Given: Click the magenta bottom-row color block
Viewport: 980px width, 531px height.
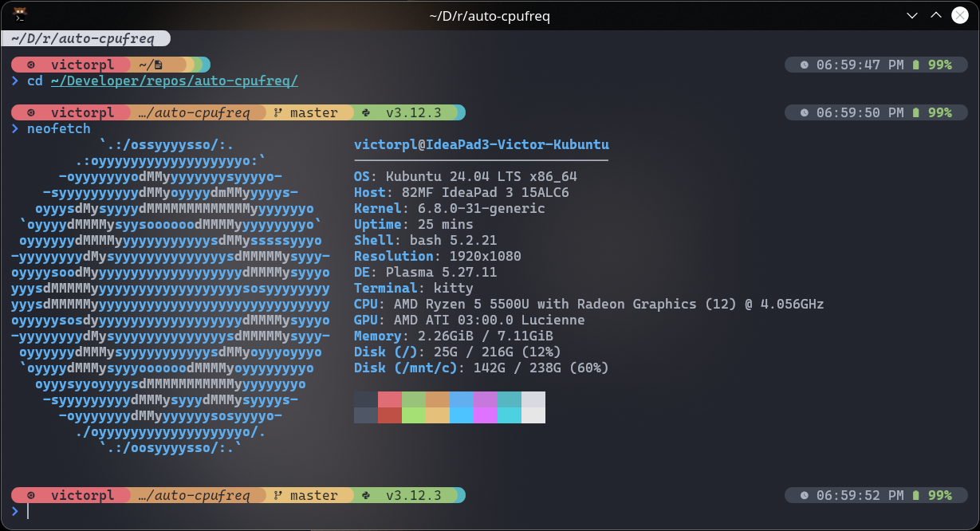Looking at the screenshot, I should pyautogui.click(x=486, y=415).
